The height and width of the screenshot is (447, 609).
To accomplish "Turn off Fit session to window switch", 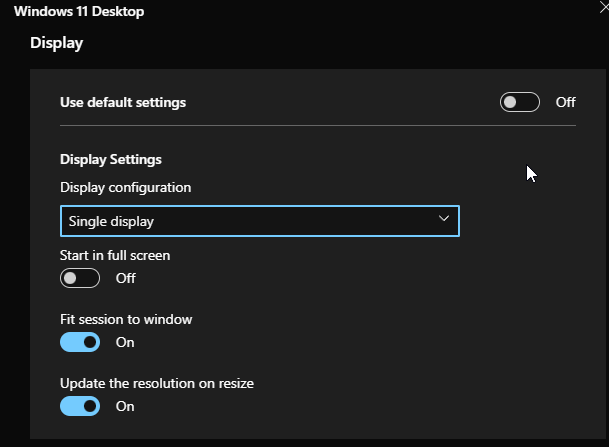I will pos(80,342).
